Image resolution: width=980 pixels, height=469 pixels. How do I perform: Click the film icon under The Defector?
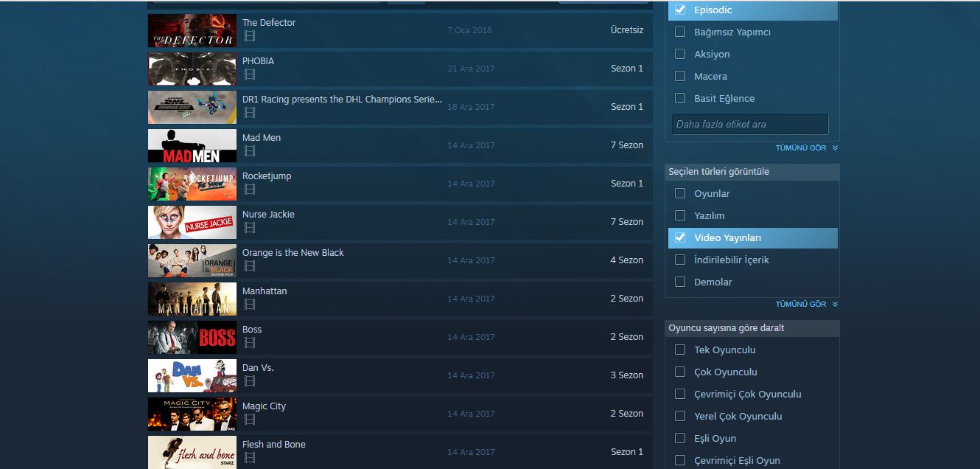(x=250, y=36)
